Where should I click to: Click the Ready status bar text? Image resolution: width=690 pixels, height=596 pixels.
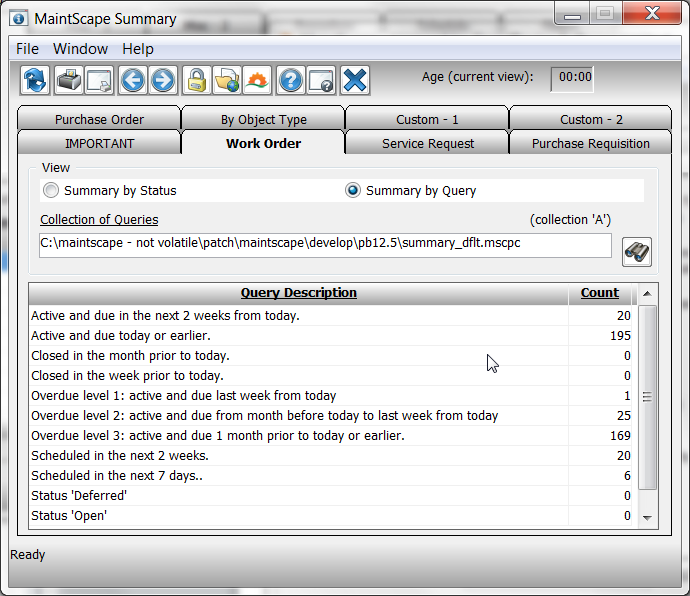(27, 555)
